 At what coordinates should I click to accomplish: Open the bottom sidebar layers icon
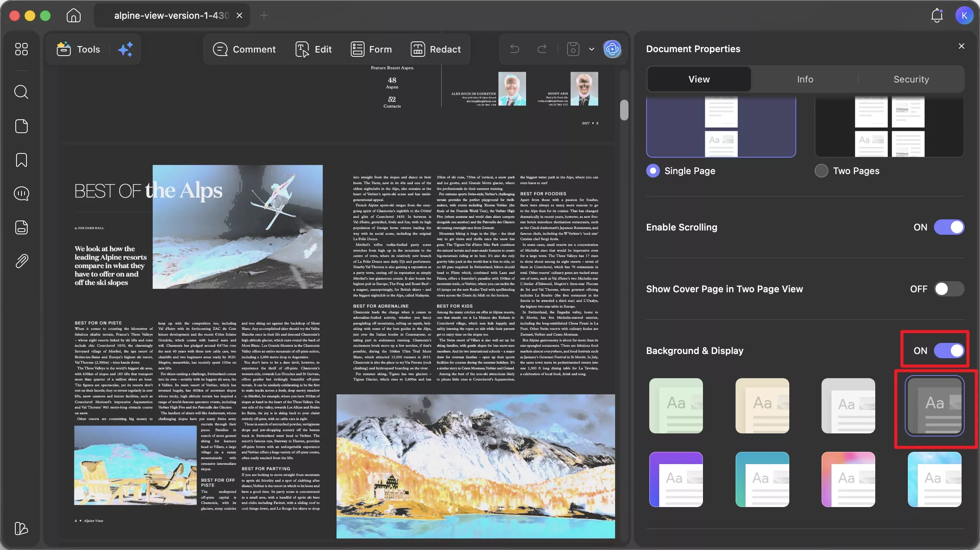(x=21, y=529)
